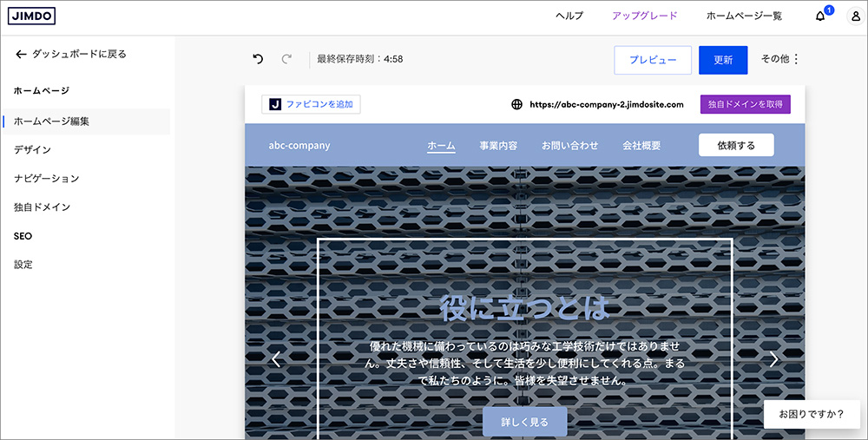
Task: Click the blue 更新 button
Action: coord(723,60)
